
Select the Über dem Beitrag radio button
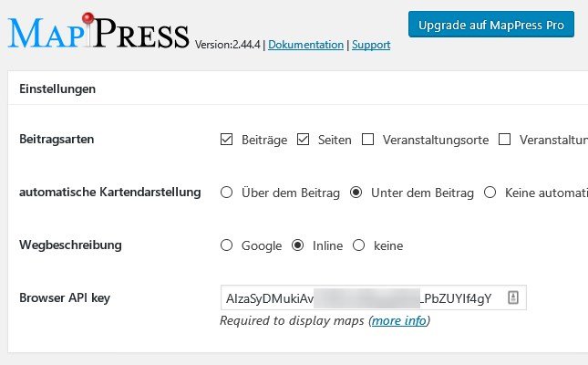[226, 193]
